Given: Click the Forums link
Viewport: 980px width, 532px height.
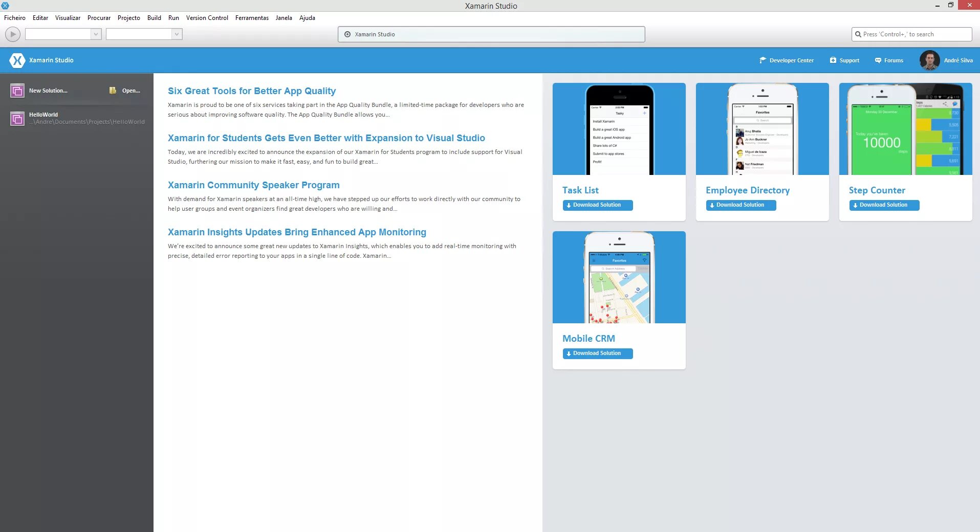Looking at the screenshot, I should [894, 60].
